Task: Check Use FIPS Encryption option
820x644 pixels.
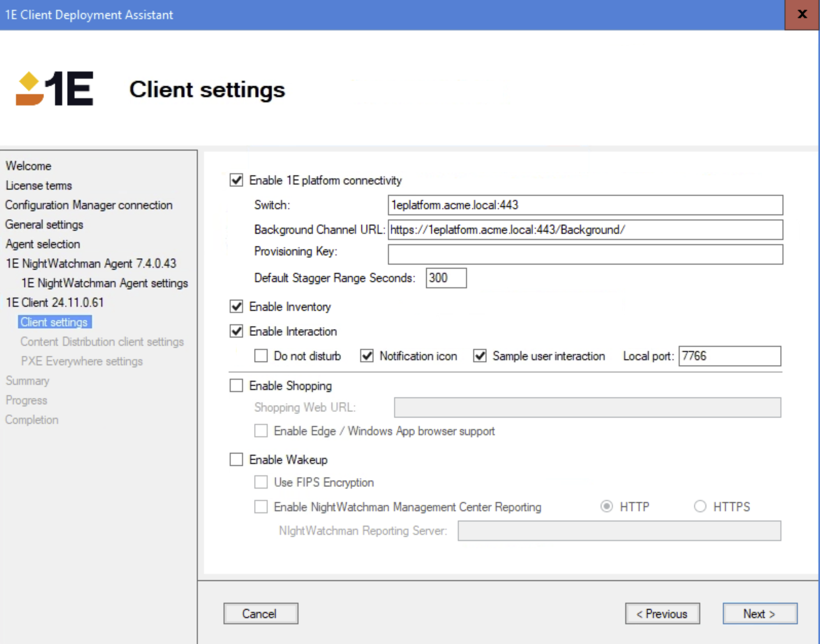Action: 261,482
